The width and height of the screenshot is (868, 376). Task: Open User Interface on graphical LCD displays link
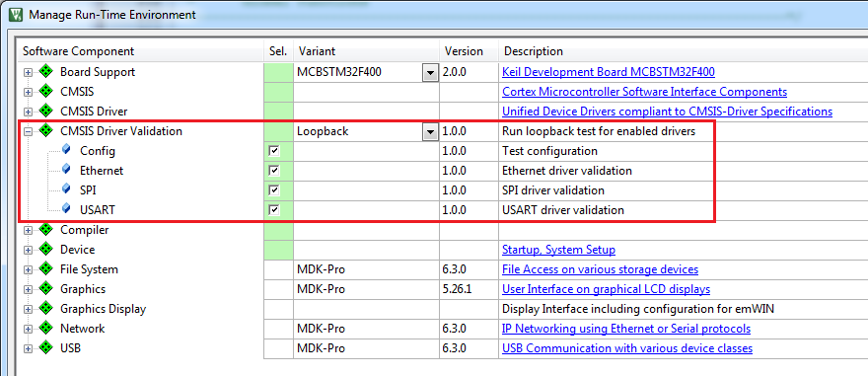point(607,289)
